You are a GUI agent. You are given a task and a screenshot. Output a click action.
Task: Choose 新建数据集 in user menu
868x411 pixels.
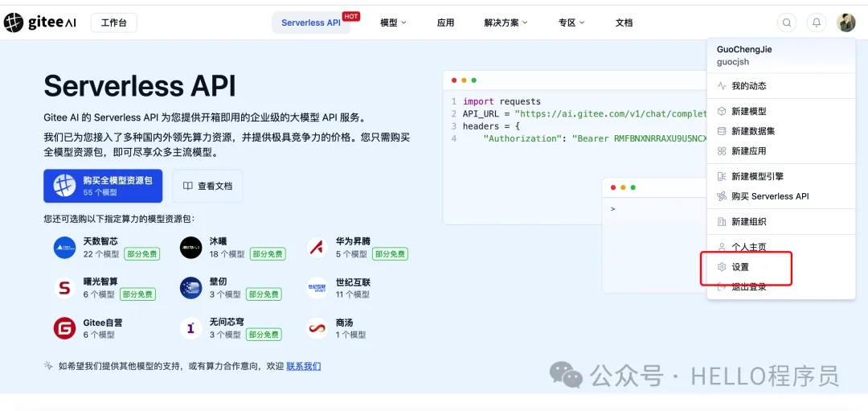tap(781, 131)
